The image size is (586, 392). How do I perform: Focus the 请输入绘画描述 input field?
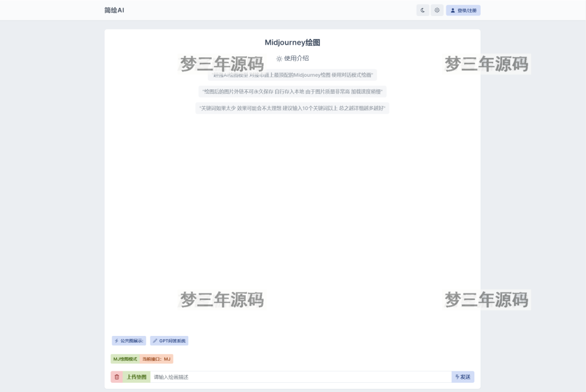(x=301, y=377)
